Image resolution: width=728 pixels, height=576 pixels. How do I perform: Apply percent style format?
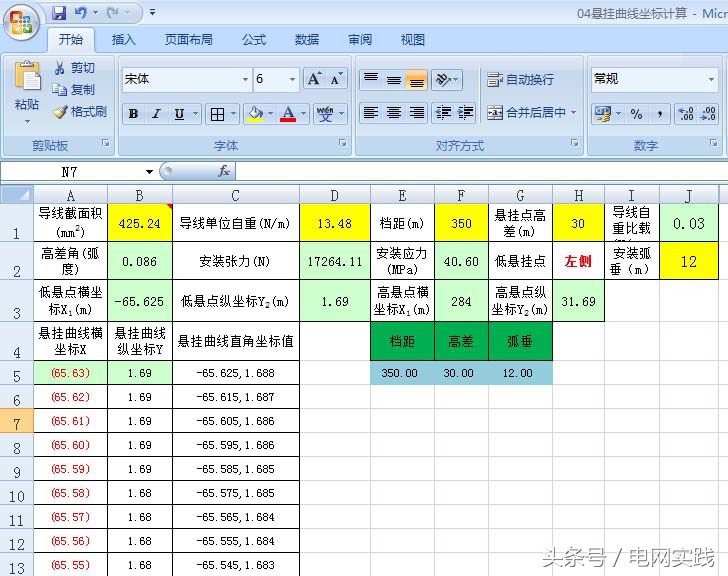pos(637,114)
